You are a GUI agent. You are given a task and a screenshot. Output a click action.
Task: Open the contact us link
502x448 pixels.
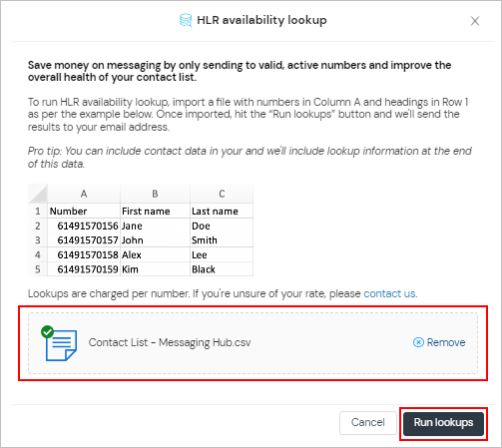point(389,293)
